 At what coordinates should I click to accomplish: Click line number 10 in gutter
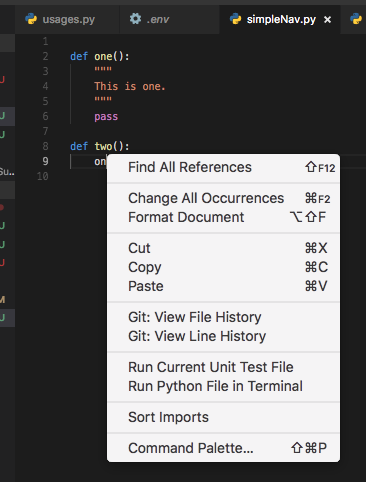click(43, 176)
